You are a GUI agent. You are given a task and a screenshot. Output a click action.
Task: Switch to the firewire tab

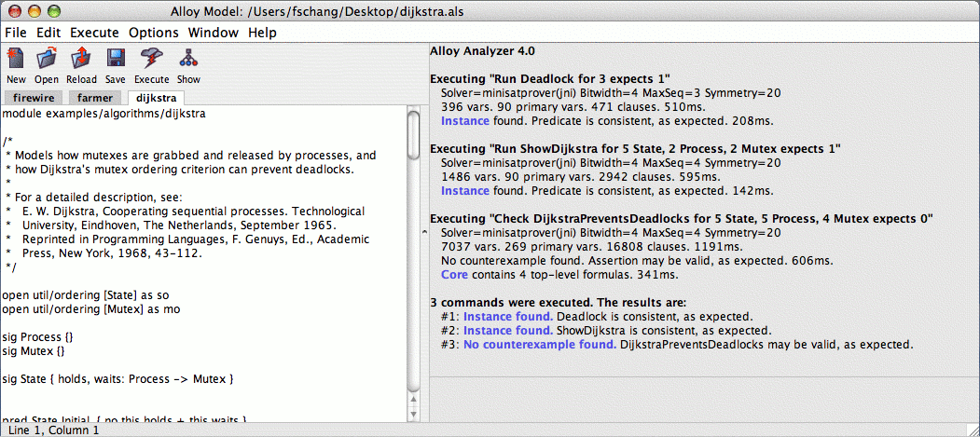click(x=34, y=98)
